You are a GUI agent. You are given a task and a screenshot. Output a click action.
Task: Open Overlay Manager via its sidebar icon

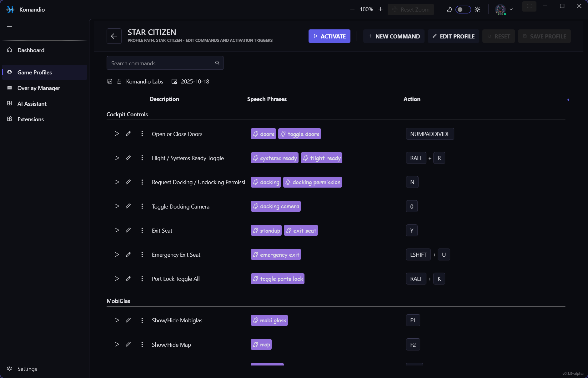[x=9, y=88]
